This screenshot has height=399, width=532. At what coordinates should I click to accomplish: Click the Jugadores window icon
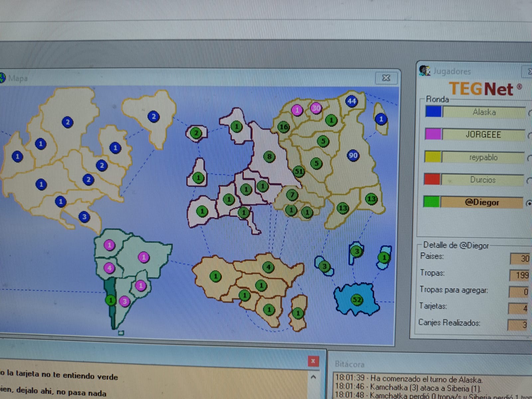pos(424,70)
